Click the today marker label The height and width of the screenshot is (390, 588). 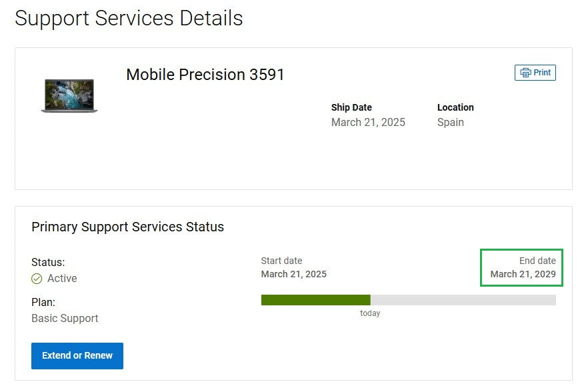370,313
